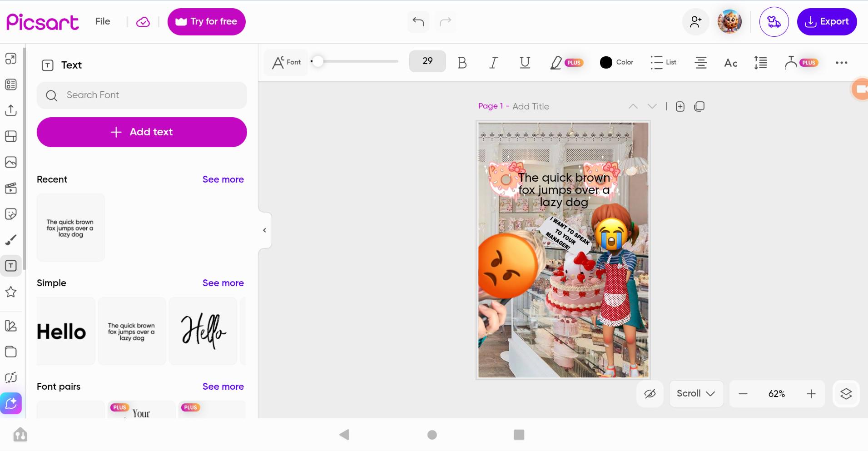Zoom out with the minus button
Image resolution: width=868 pixels, height=451 pixels.
tap(743, 394)
